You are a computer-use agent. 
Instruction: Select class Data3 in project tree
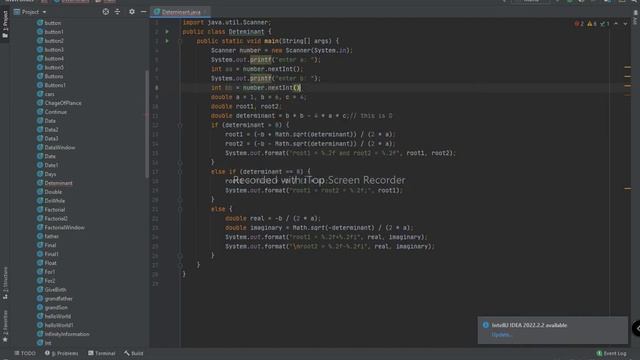click(x=48, y=139)
